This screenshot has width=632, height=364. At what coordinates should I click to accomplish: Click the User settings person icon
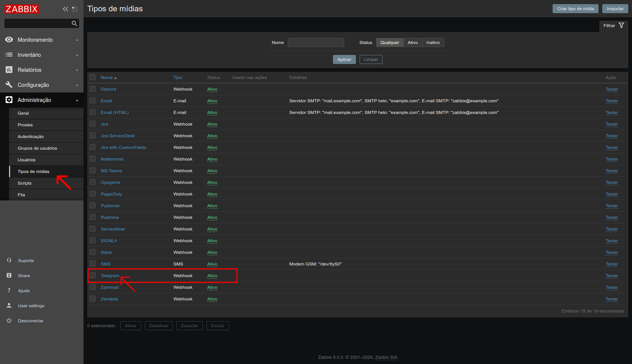click(x=9, y=305)
